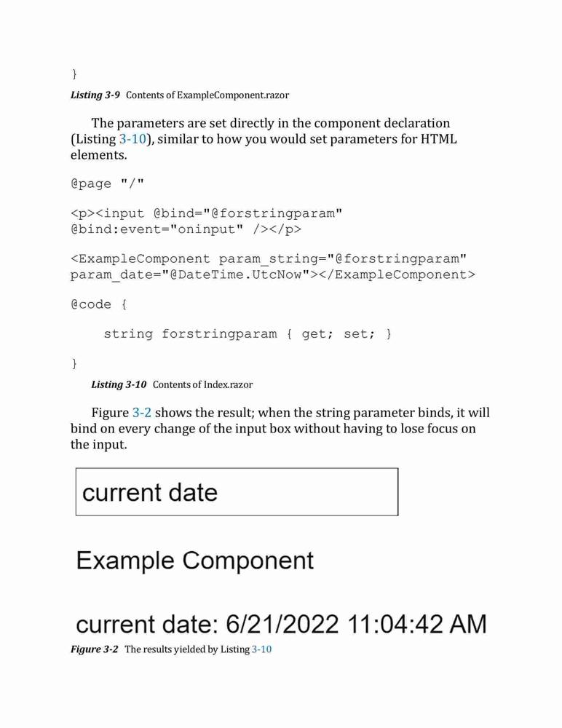Select the Listing 3-9 caption label
The height and width of the screenshot is (728, 562).
(95, 95)
